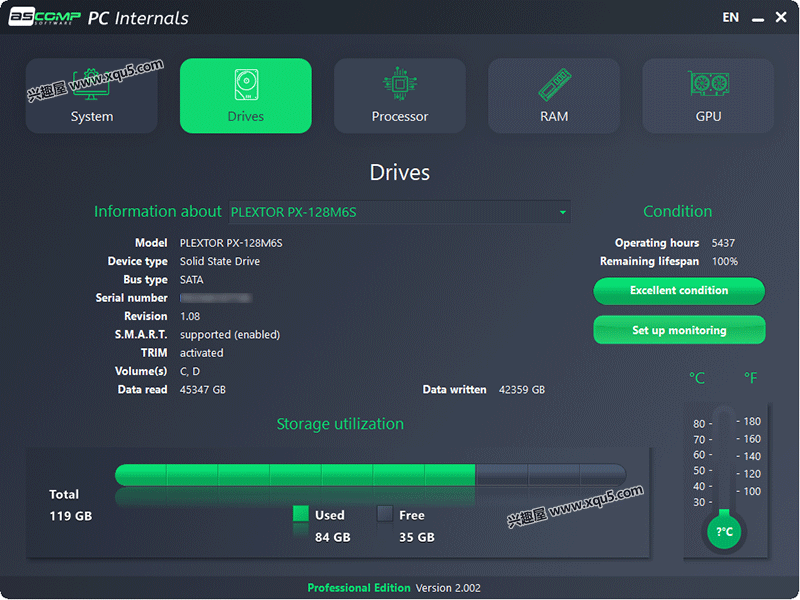Toggle the Used storage checkbox

[300, 515]
